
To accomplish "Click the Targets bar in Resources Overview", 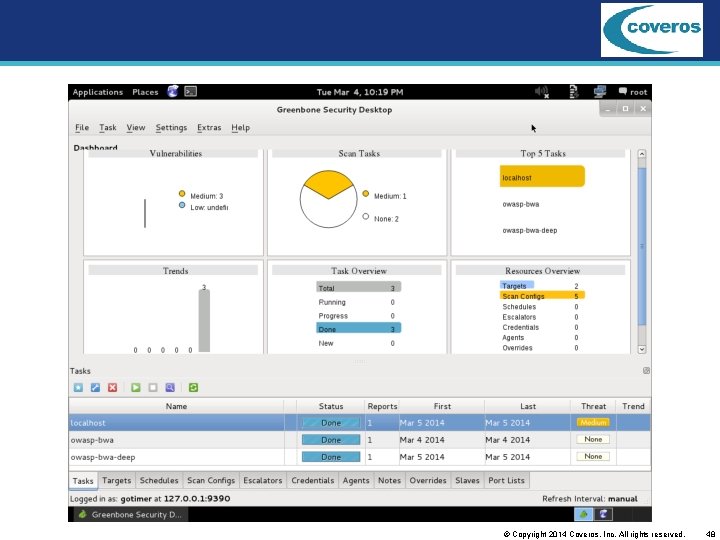I will [517, 286].
